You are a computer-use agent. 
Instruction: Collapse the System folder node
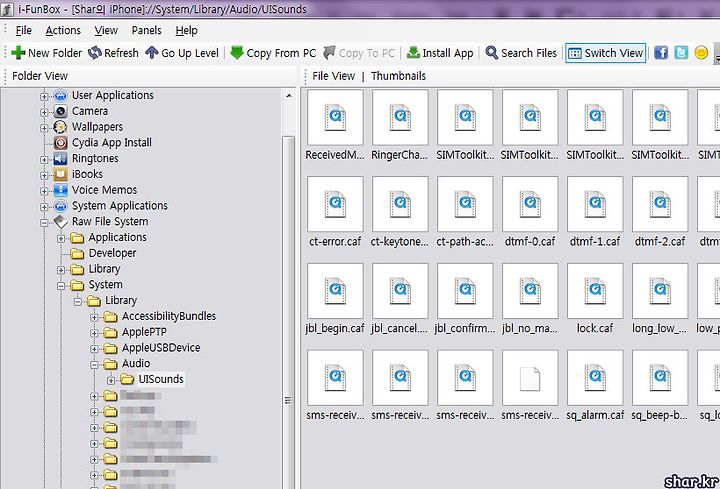pos(61,286)
